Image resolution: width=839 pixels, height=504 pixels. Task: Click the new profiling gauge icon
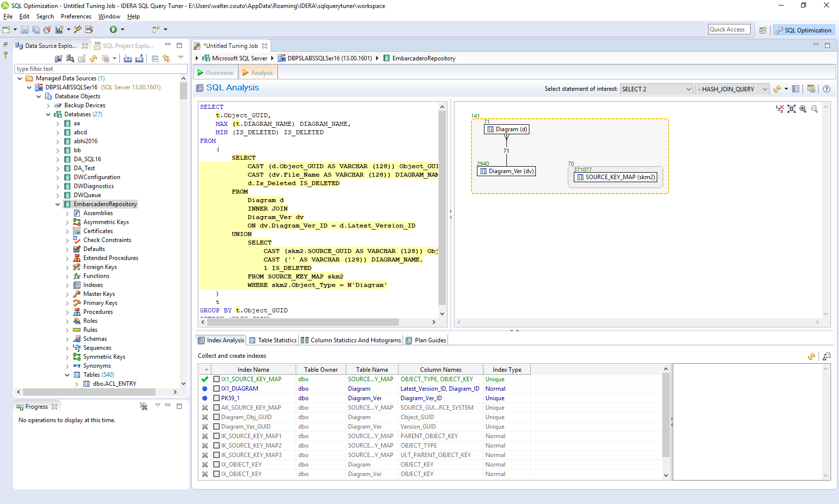click(x=47, y=30)
